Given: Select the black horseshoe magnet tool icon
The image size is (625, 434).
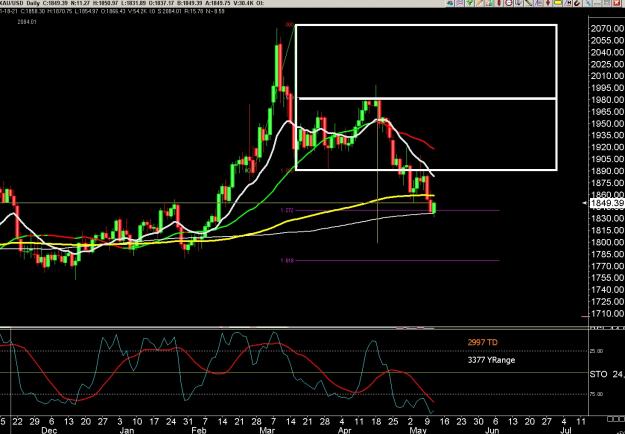Looking at the screenshot, I should [x=577, y=3].
